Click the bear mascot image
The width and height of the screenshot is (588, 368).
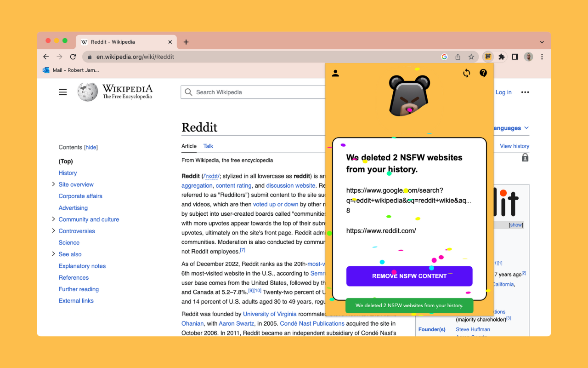tap(409, 95)
